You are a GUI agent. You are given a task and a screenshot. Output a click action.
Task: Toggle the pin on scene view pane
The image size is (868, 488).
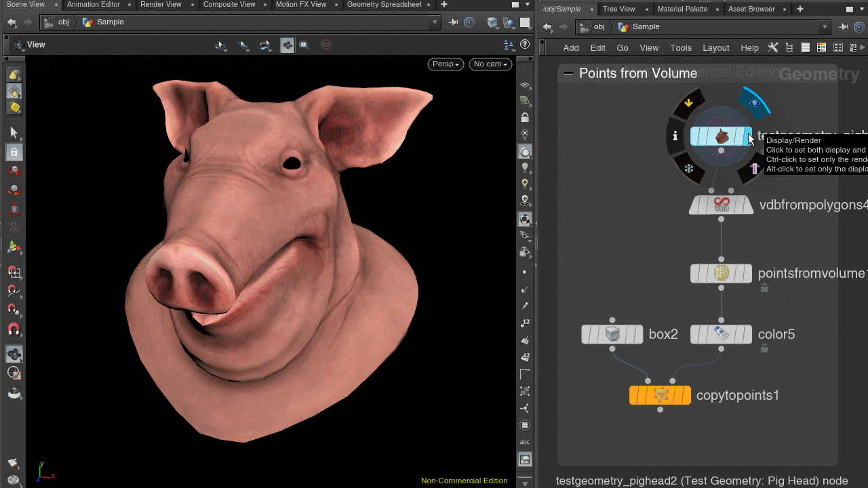453,22
